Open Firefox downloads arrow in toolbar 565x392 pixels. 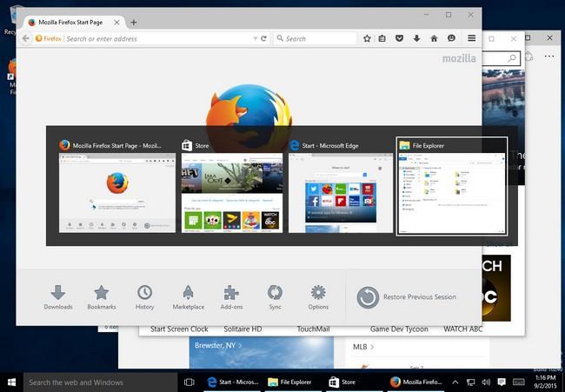[x=416, y=38]
